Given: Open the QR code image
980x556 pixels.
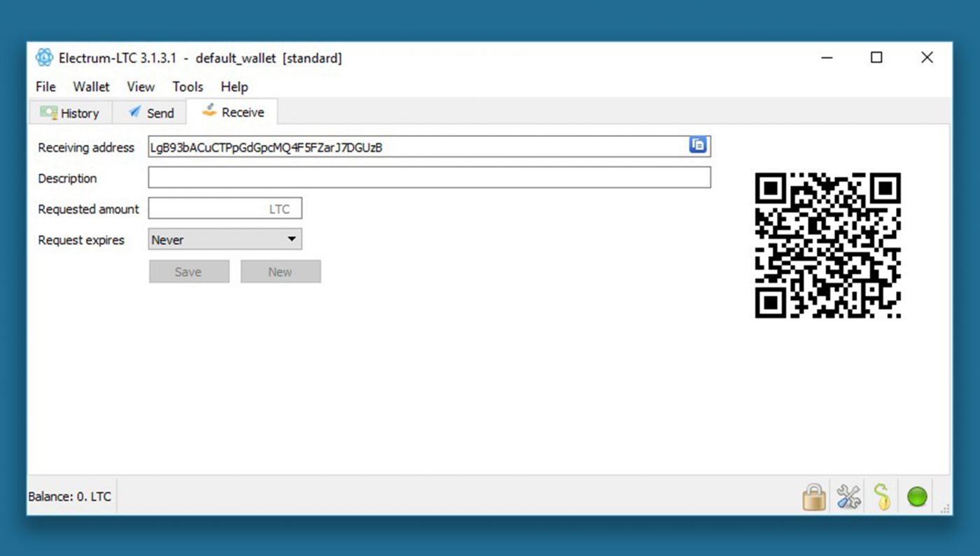Looking at the screenshot, I should point(827,245).
